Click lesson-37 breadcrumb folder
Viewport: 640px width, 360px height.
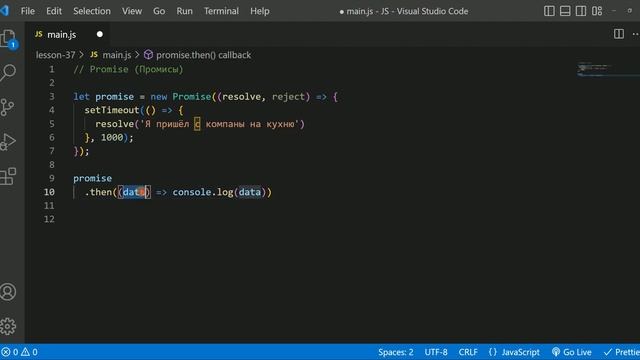point(56,55)
